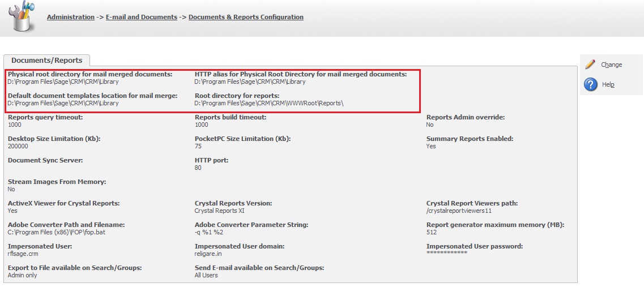Click the Desktop Size Limitation value 200000

point(18,146)
